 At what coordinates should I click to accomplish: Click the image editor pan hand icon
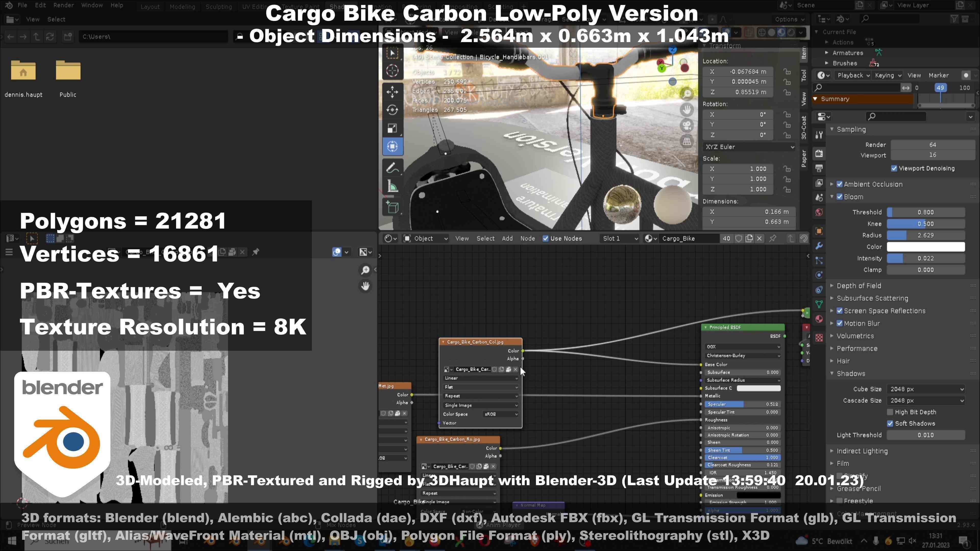click(x=365, y=286)
